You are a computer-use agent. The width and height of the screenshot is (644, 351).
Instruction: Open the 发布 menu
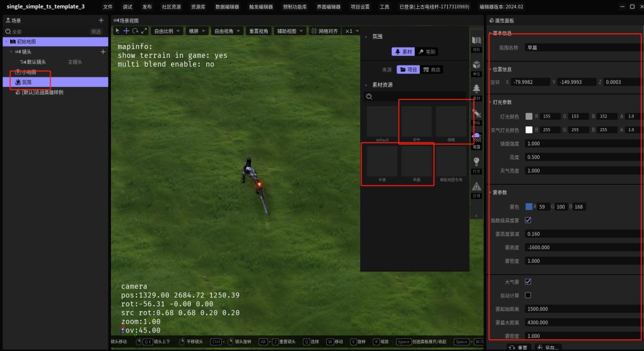pos(147,7)
